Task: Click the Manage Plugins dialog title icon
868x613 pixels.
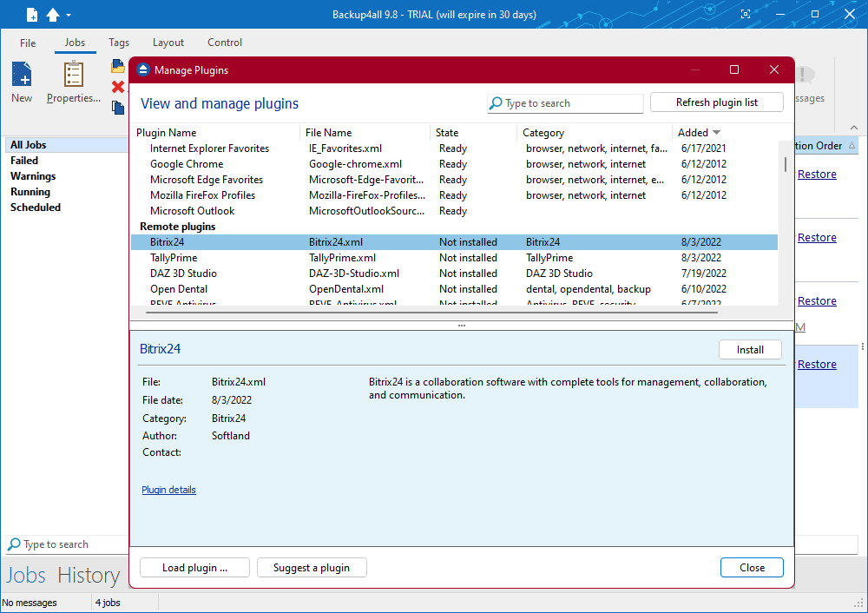Action: pyautogui.click(x=143, y=69)
